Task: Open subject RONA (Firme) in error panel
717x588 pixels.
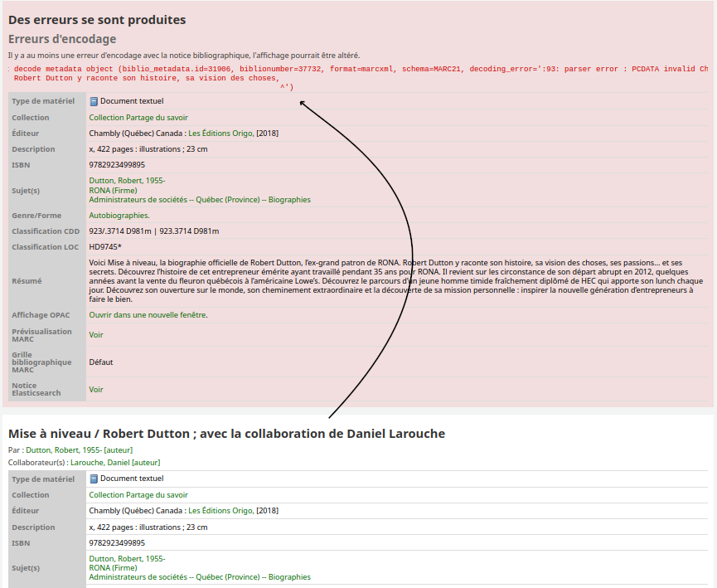Action: (113, 191)
